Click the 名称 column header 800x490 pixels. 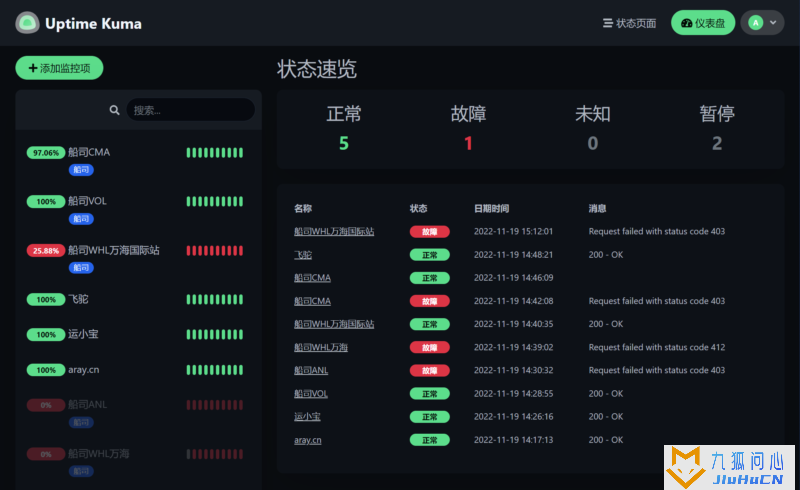tap(303, 208)
